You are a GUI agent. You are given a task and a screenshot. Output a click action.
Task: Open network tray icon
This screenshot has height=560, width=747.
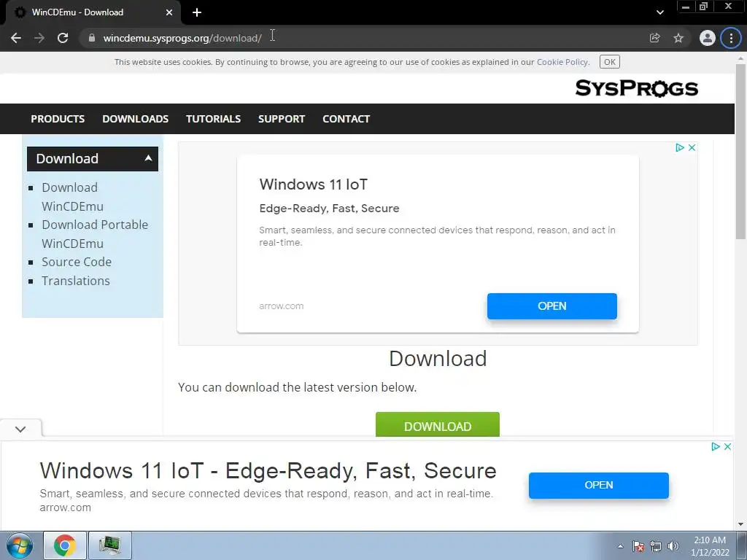coord(656,546)
